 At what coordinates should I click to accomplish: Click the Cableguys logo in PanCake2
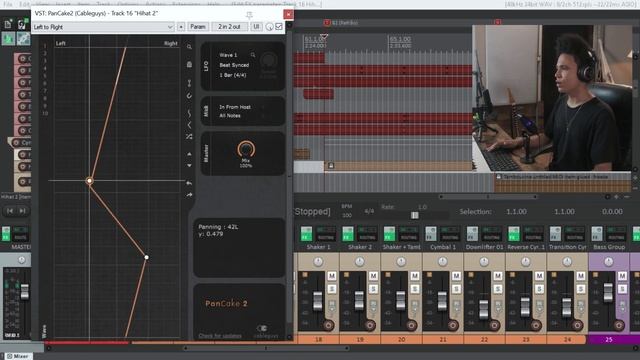(265, 331)
